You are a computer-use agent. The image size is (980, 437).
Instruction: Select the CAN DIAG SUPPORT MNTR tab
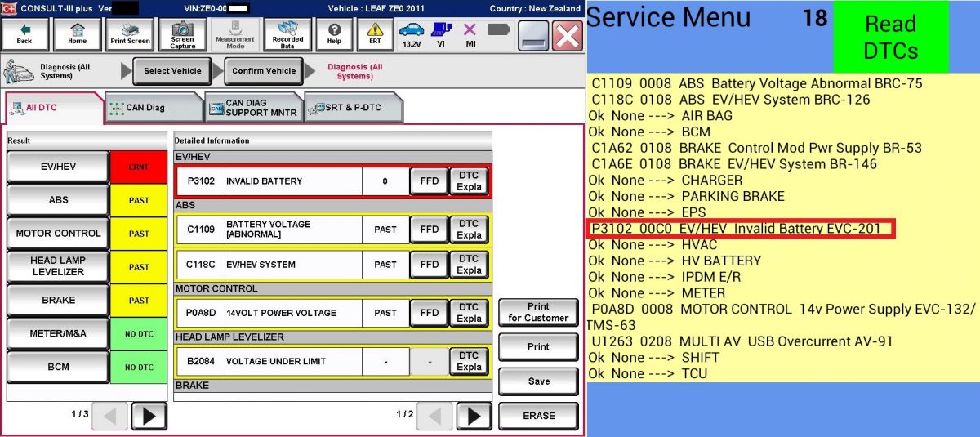tap(252, 108)
